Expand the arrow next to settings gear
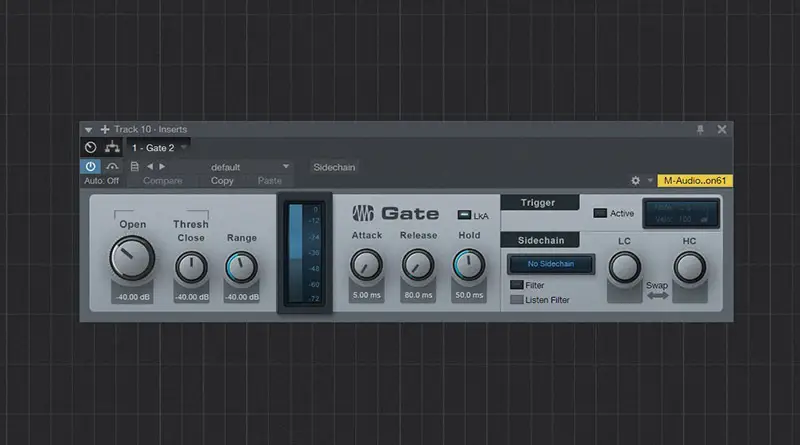 tap(650, 181)
